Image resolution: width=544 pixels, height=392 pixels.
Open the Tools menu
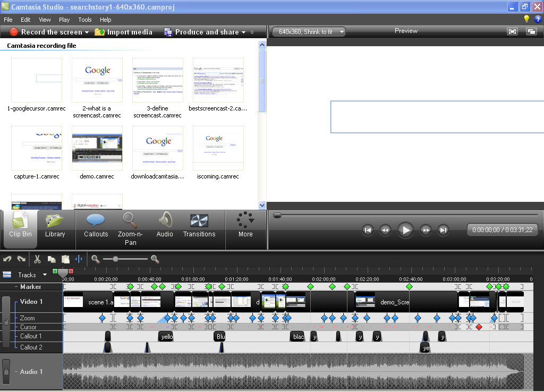click(85, 19)
